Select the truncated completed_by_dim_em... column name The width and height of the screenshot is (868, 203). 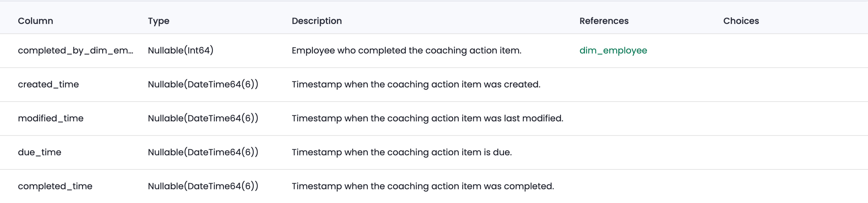point(75,51)
